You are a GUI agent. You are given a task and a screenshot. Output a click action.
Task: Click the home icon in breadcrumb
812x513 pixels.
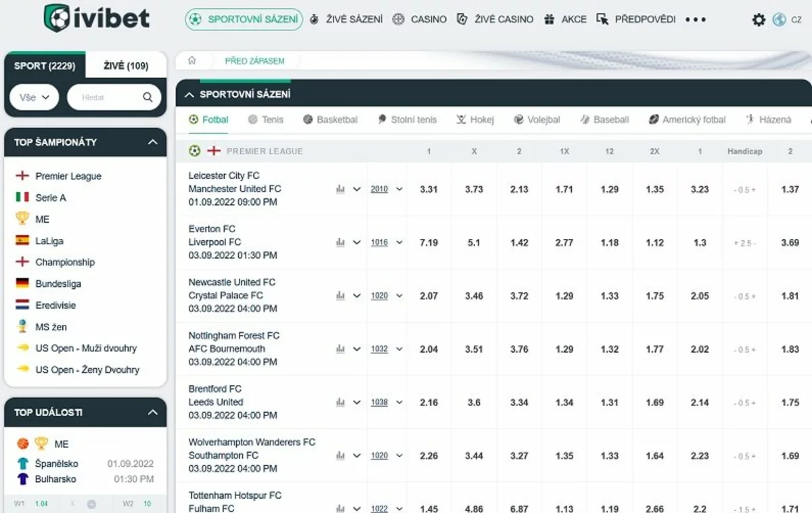point(192,61)
